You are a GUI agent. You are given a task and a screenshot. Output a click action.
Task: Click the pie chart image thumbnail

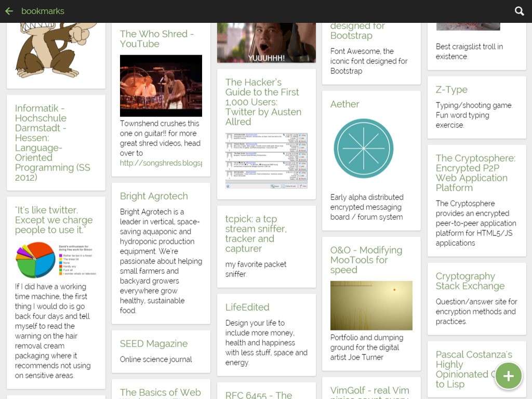click(x=56, y=260)
